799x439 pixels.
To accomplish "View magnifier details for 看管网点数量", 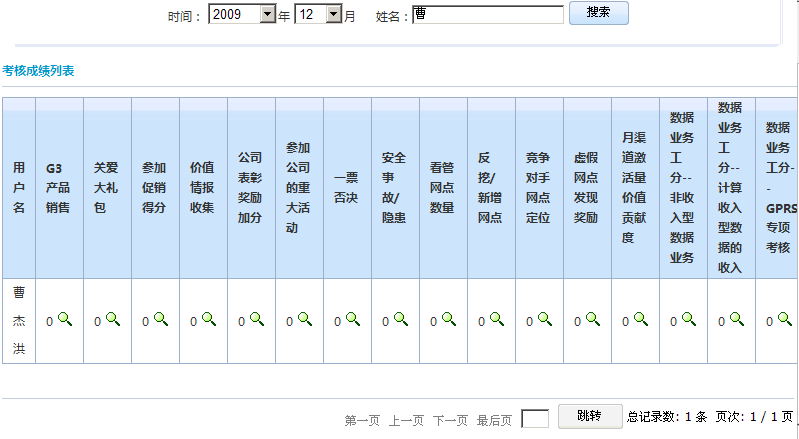I will [x=449, y=319].
